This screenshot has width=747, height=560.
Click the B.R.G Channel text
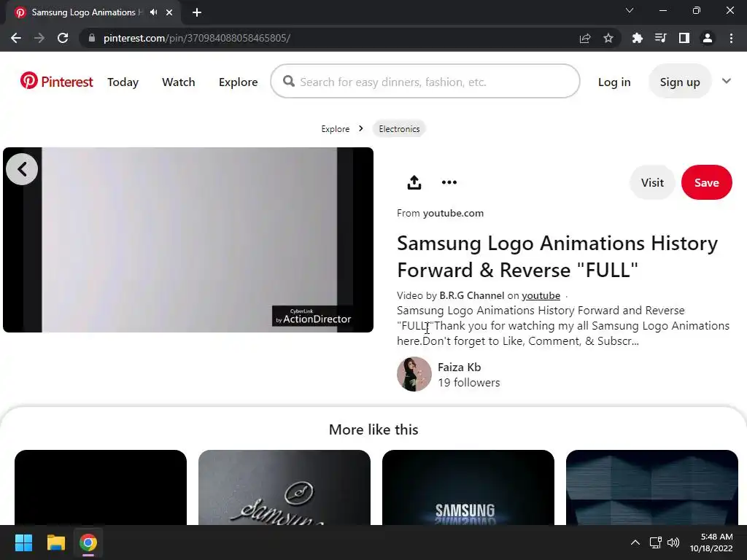tap(472, 296)
